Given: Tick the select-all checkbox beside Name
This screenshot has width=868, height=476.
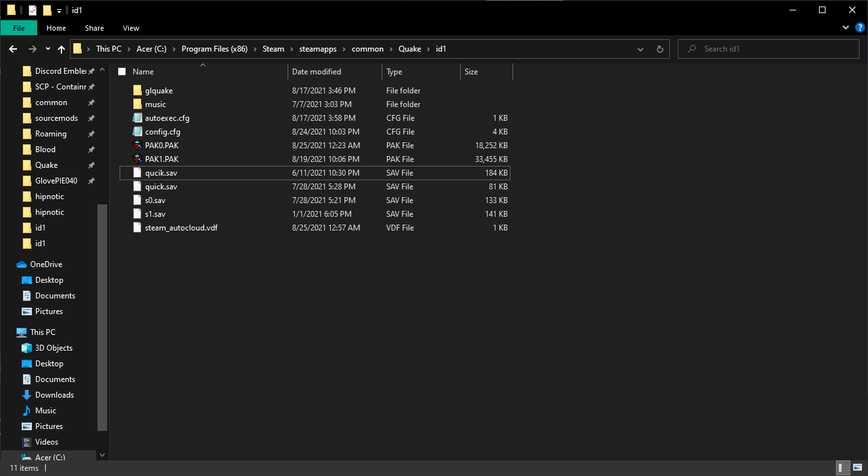Looking at the screenshot, I should [122, 72].
